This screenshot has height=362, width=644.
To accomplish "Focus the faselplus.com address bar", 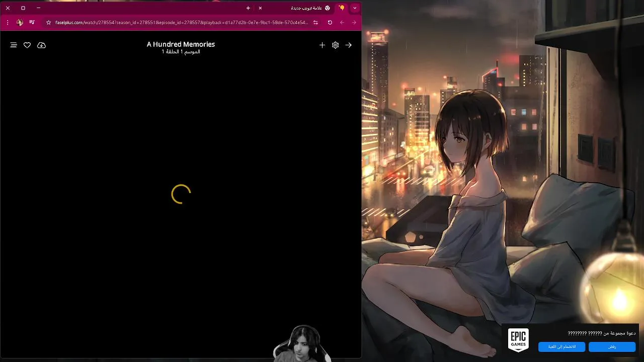I will 182,23.
